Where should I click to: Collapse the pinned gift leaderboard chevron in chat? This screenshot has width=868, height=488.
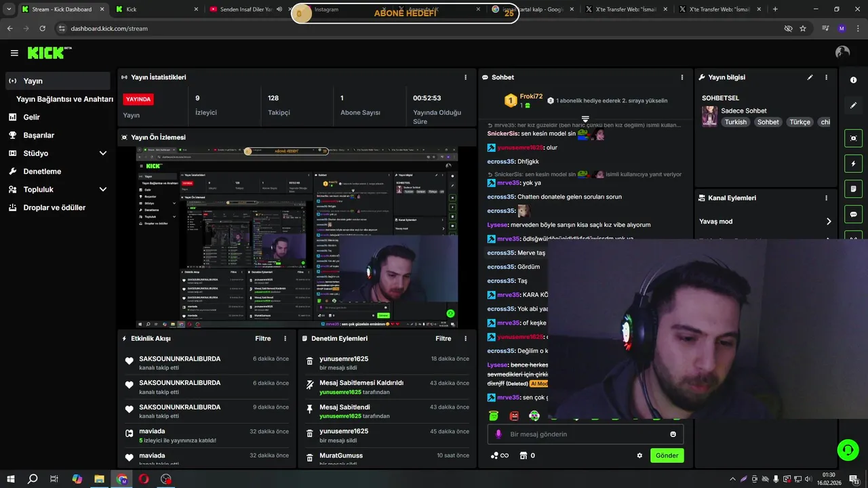pos(585,119)
